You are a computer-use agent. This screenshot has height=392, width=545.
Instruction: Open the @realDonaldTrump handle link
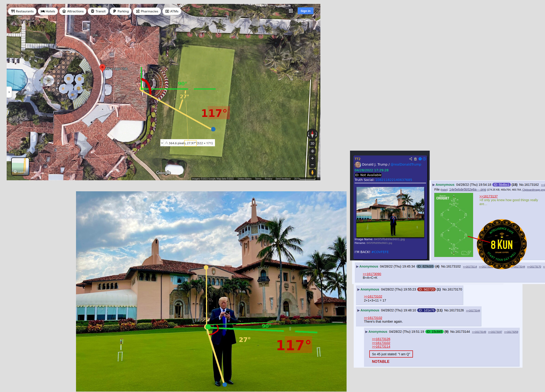pyautogui.click(x=406, y=165)
